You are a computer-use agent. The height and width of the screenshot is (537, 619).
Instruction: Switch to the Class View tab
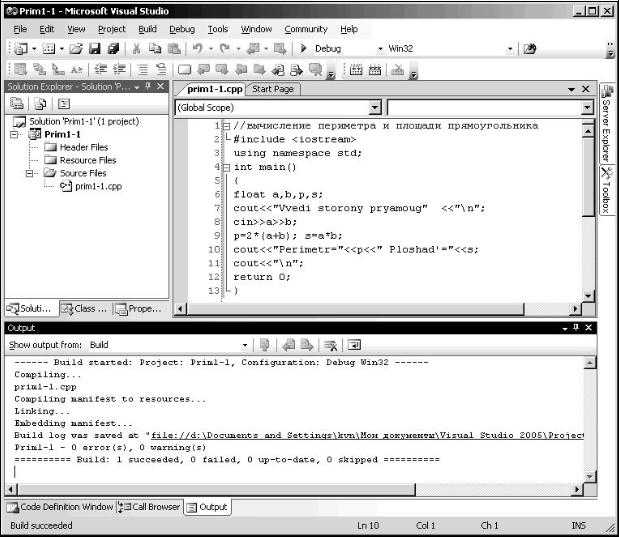(84, 309)
